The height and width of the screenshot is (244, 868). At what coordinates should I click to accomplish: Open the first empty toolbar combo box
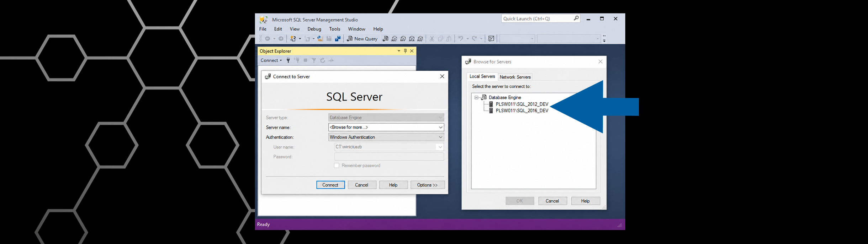[517, 39]
